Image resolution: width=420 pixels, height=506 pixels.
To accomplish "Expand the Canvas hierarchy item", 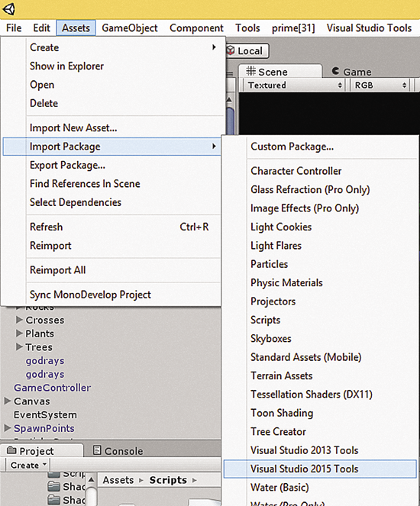I will (8, 401).
